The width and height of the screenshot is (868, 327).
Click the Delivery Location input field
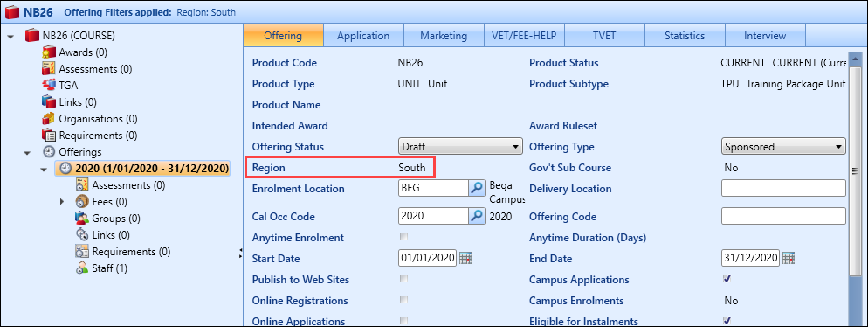pos(784,188)
